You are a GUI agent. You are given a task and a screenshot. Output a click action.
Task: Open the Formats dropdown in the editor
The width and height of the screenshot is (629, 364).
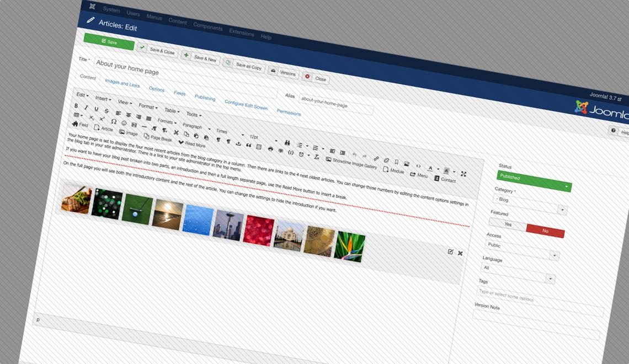pos(167,121)
